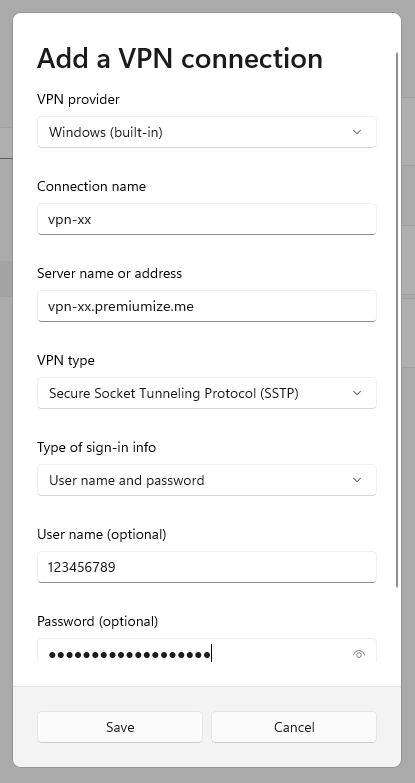Click the User name field showing 123456789

coord(207,567)
